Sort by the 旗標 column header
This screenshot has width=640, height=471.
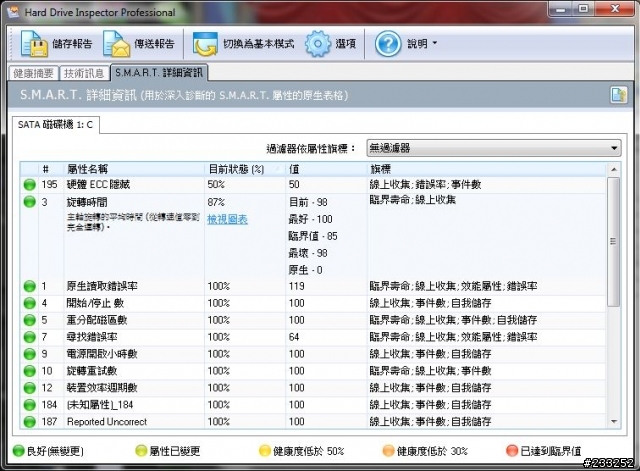point(380,169)
